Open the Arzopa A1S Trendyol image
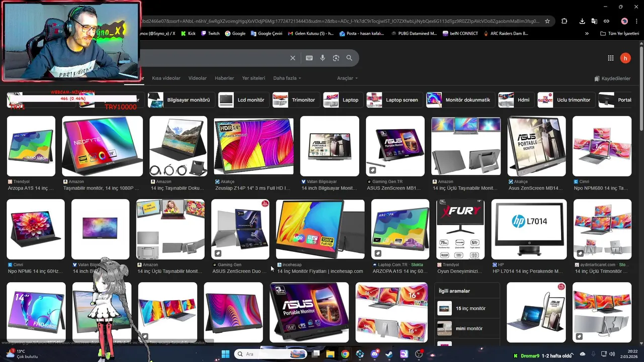 (x=31, y=146)
